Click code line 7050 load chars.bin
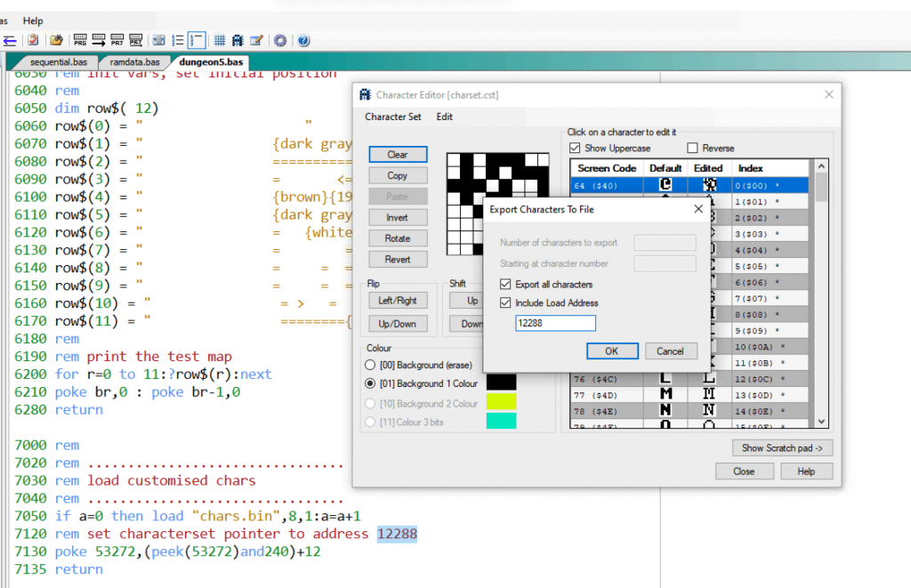The height and width of the screenshot is (588, 911). tap(188, 516)
